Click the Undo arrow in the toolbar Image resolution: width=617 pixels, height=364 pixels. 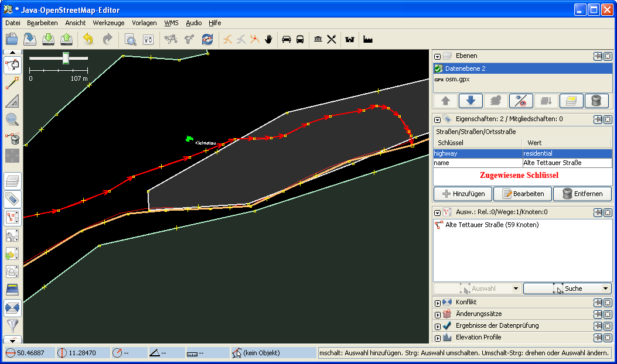pos(88,39)
